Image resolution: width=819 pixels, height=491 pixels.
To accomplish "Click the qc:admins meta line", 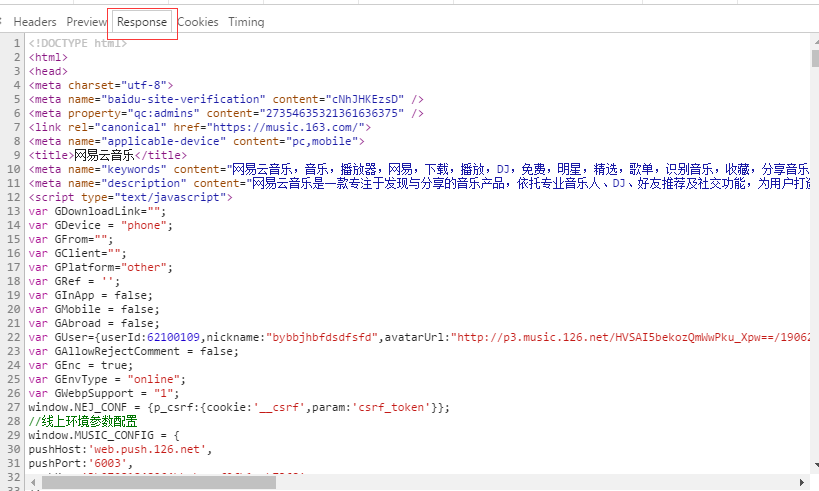I will 226,113.
